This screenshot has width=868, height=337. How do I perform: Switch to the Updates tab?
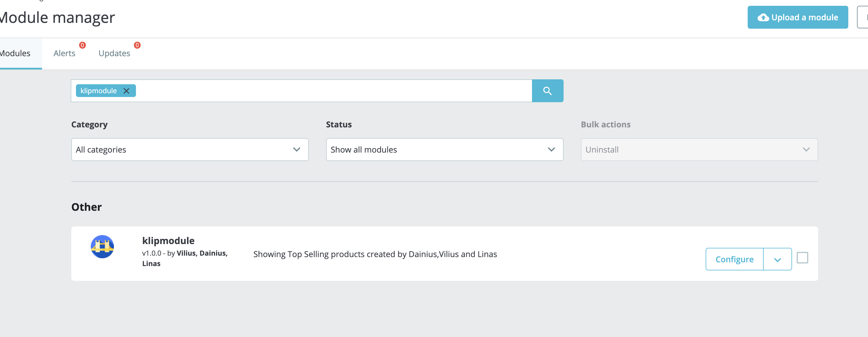click(114, 54)
